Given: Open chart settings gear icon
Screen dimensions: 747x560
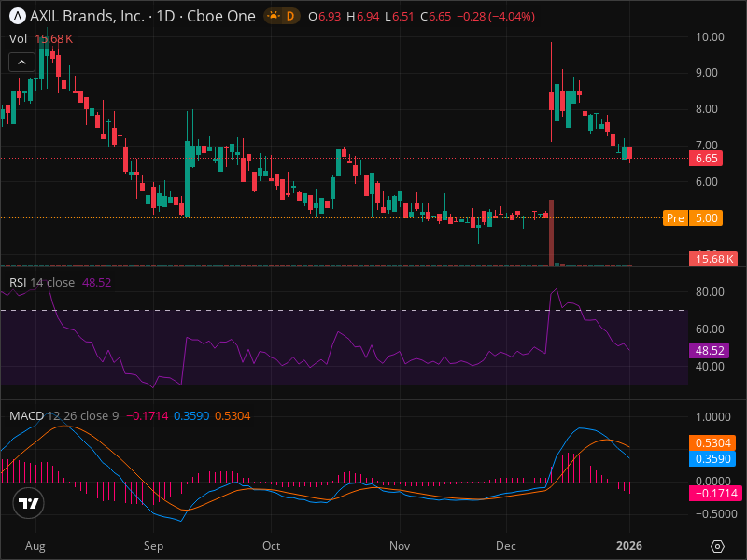Looking at the screenshot, I should [x=717, y=546].
